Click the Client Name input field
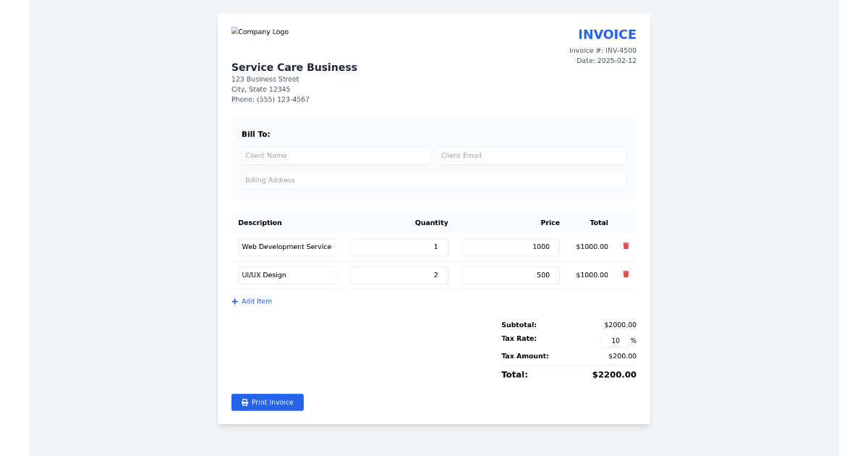This screenshot has width=868, height=456. point(336,156)
